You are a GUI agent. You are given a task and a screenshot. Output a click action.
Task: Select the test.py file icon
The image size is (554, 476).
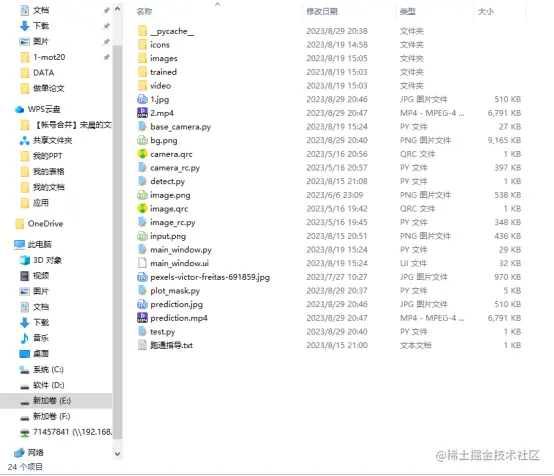(142, 332)
